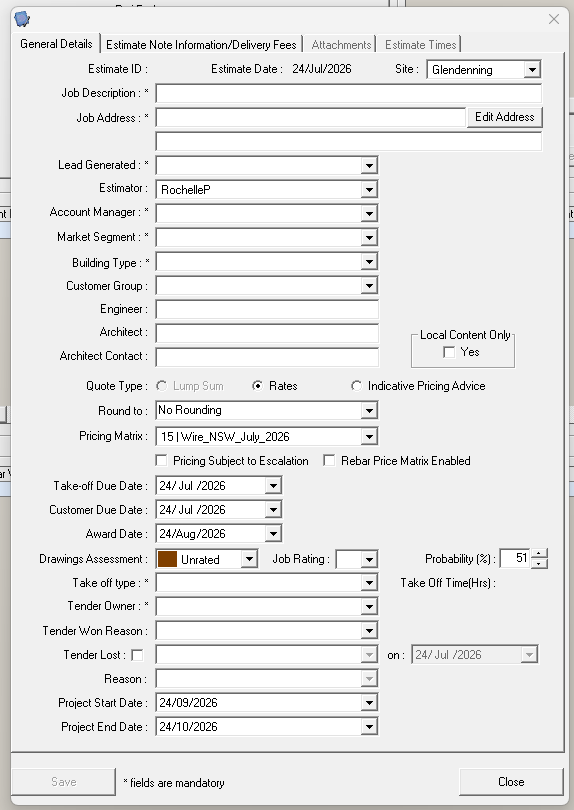Switch to Estimate Note Information/Delivery Fees tab
574x810 pixels.
coord(201,45)
